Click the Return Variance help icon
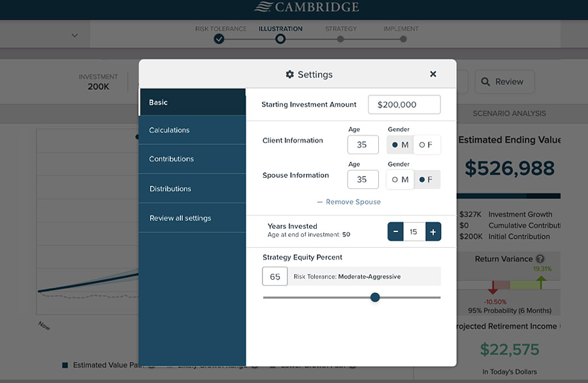The image size is (588, 383). [x=540, y=259]
